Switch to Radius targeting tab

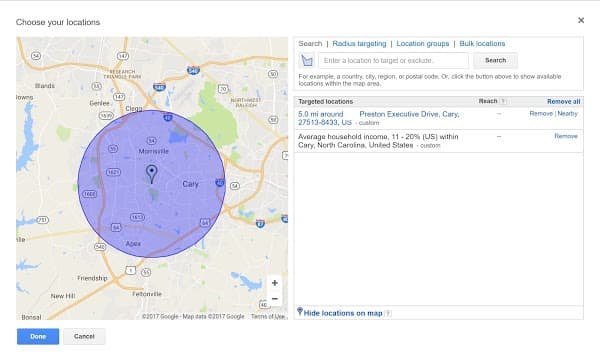[359, 44]
